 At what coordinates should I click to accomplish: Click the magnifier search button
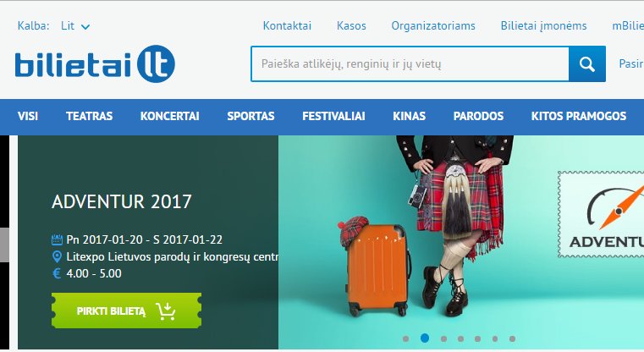(x=587, y=64)
